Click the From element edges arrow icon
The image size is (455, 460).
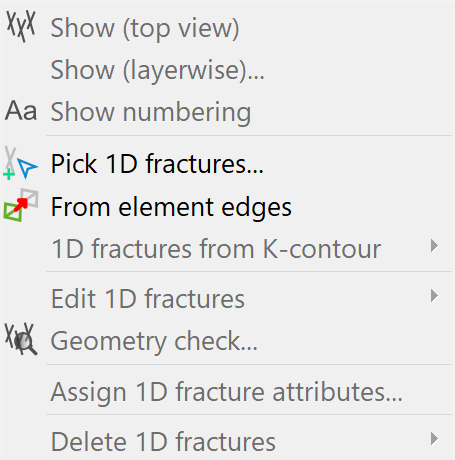coord(21,205)
